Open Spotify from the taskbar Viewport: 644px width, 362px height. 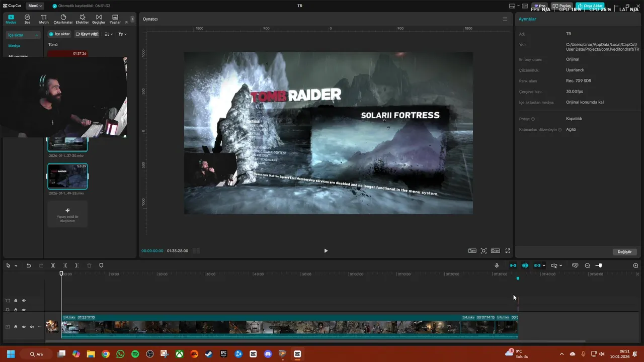click(x=135, y=354)
